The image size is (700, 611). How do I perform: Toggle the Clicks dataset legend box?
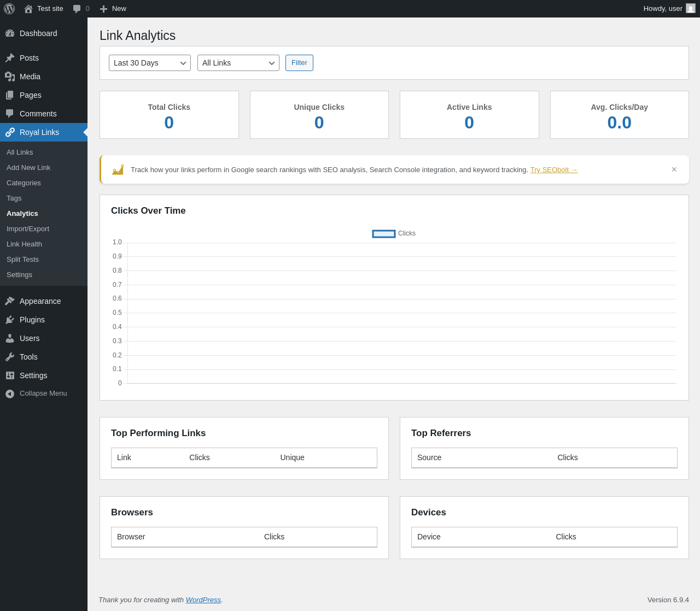384,234
